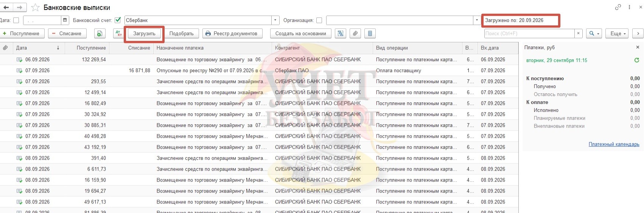Open the calendar picker for Дата

coord(65,20)
